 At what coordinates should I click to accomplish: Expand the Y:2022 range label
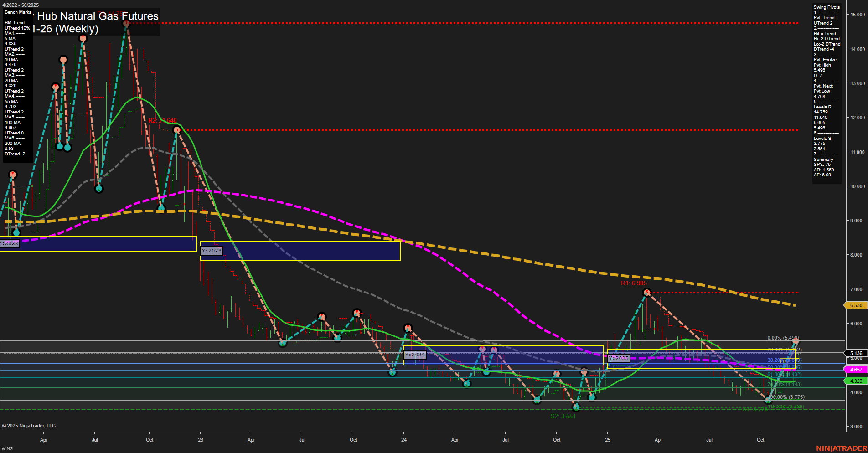coord(10,243)
